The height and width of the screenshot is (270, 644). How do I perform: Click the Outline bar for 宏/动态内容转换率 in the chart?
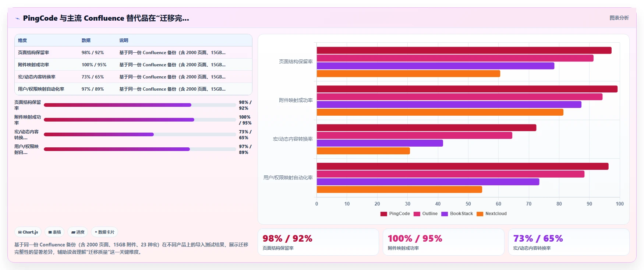coord(414,136)
